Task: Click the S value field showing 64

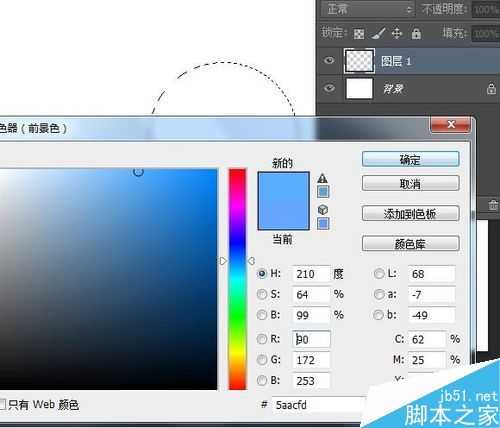Action: [311, 295]
